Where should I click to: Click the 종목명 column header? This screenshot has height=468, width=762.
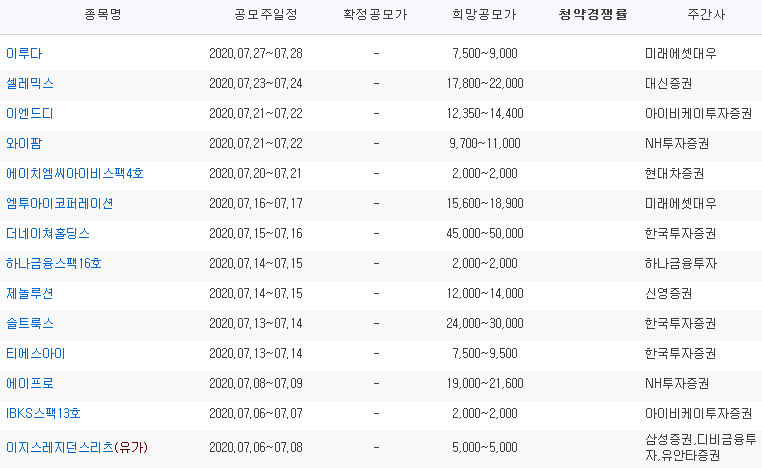pyautogui.click(x=103, y=15)
